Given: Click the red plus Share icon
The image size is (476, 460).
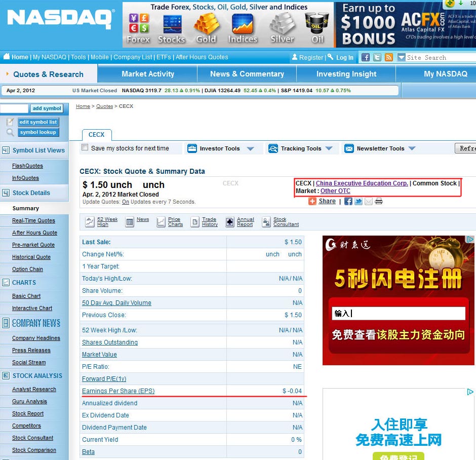Looking at the screenshot, I should pyautogui.click(x=312, y=201).
